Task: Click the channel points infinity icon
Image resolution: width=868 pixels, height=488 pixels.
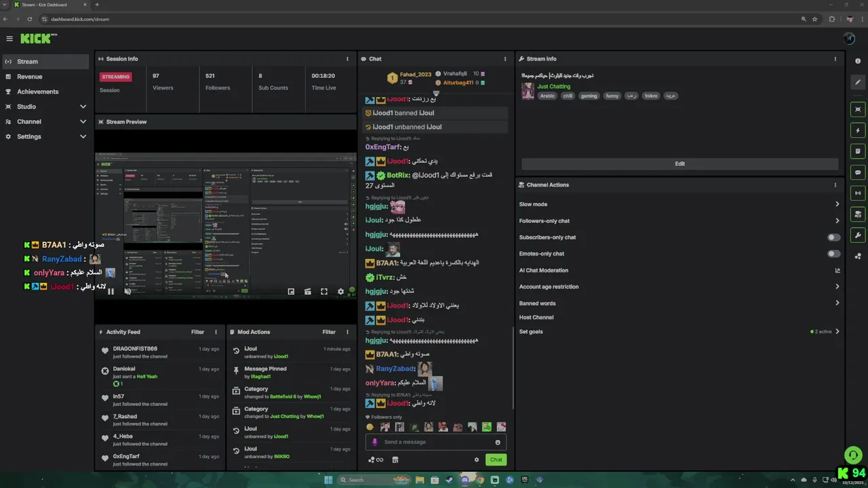Action: coord(376,460)
